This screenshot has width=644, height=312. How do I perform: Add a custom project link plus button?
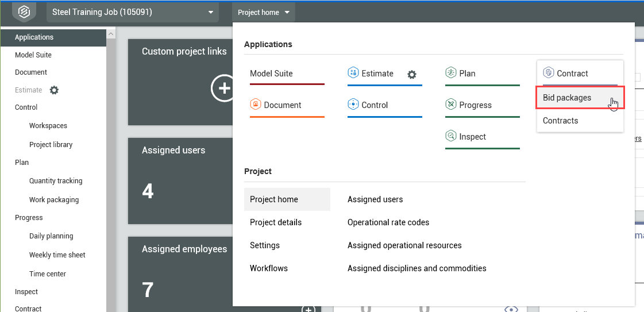[223, 88]
